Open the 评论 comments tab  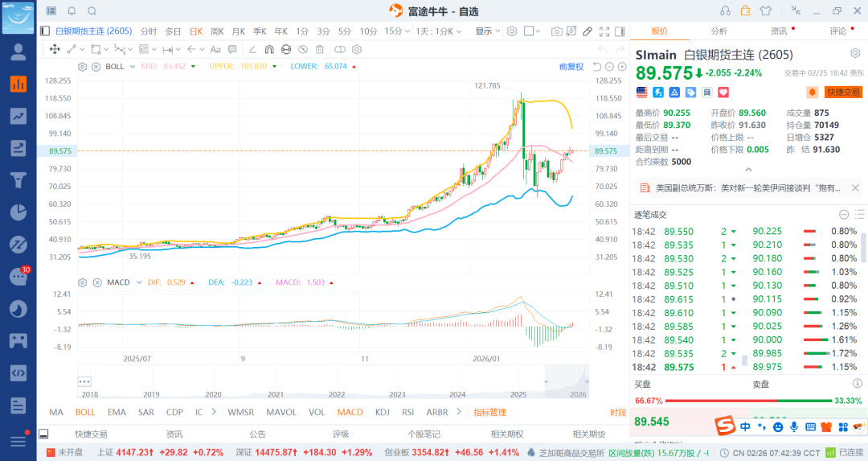[838, 31]
